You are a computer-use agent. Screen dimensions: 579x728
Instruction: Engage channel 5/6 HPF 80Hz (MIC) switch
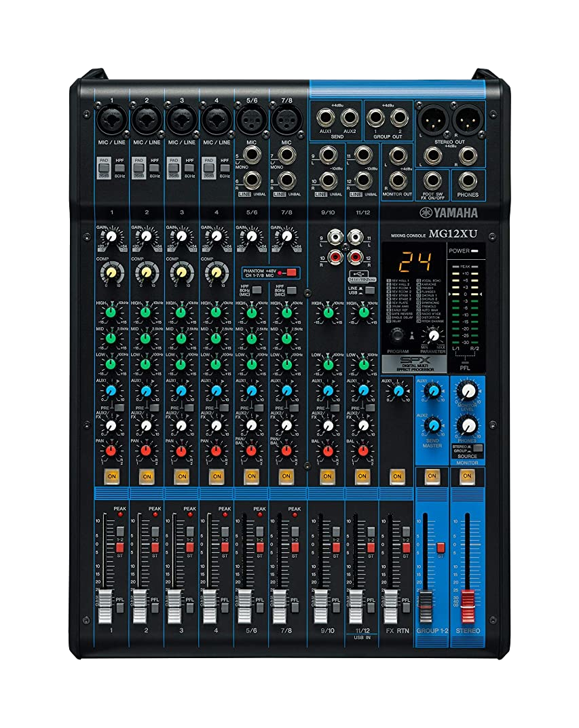point(257,290)
